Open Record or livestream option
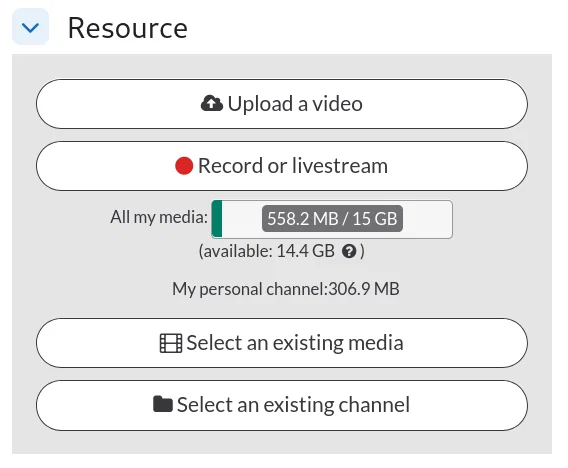 [x=282, y=166]
